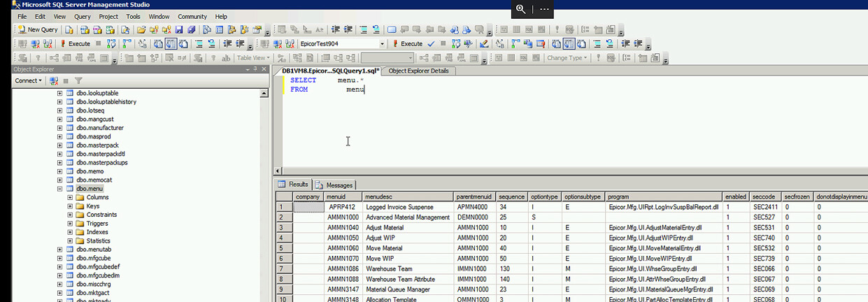
Task: Pin the Object Explorer panel with pushpin icon
Action: tap(255, 69)
